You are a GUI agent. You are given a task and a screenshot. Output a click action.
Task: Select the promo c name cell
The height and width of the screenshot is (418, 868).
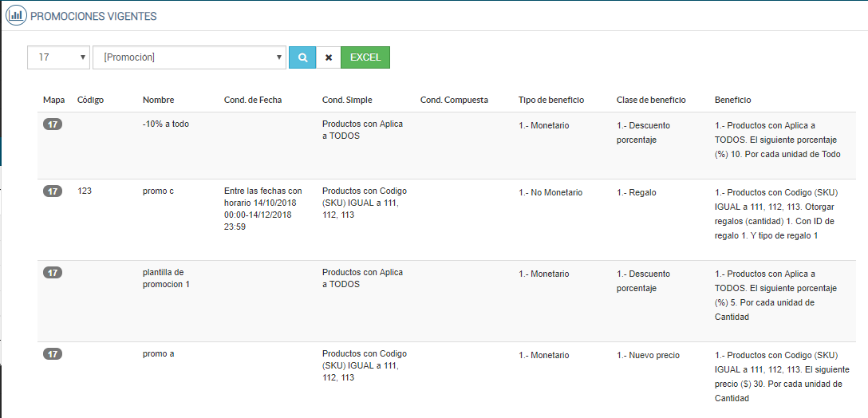[x=158, y=192]
